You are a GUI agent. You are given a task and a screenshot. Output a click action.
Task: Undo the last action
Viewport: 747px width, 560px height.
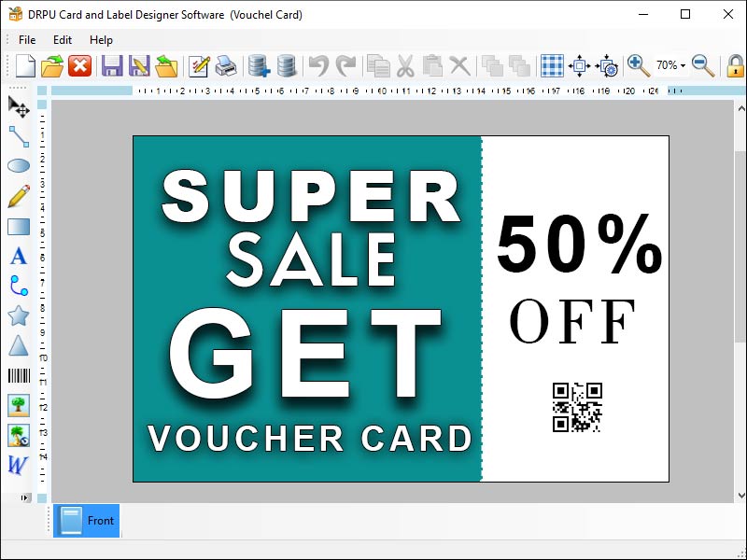322,66
